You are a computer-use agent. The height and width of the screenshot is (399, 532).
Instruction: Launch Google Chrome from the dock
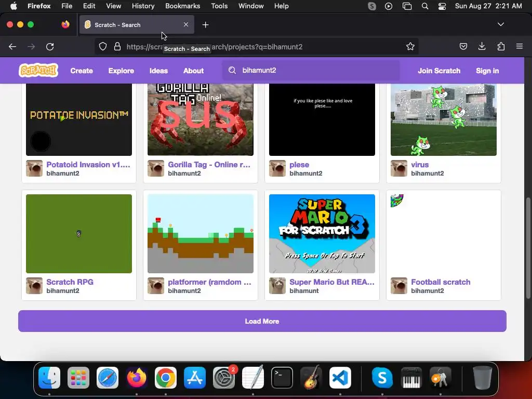coord(166,378)
